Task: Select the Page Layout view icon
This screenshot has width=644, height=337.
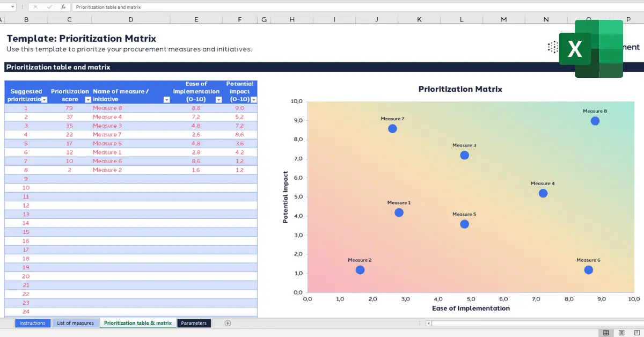Action: [x=621, y=332]
